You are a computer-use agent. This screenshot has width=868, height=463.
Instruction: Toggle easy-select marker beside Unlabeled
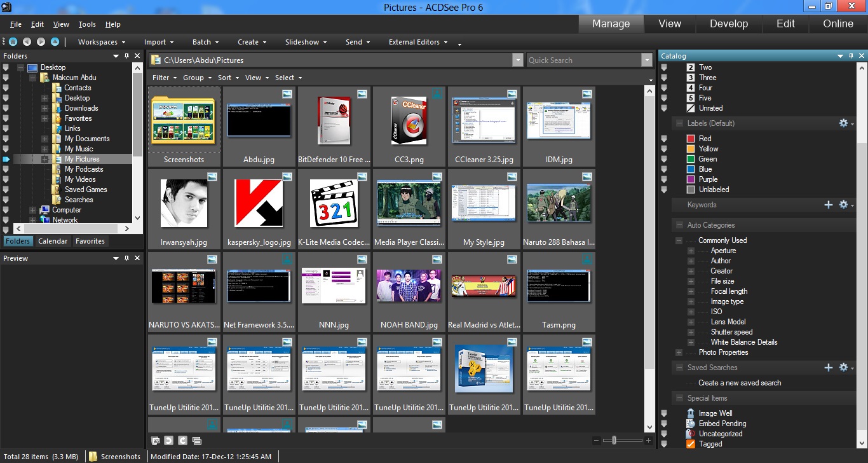(665, 190)
